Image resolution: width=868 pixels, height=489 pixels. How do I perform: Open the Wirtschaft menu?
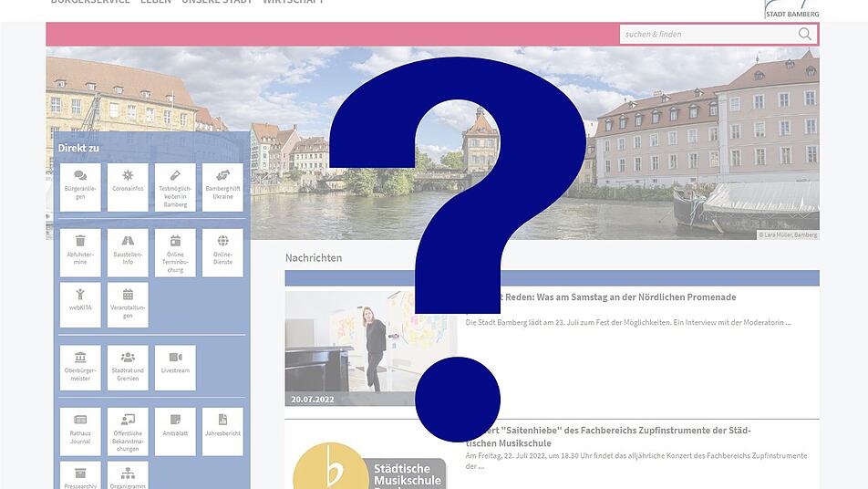293,2
